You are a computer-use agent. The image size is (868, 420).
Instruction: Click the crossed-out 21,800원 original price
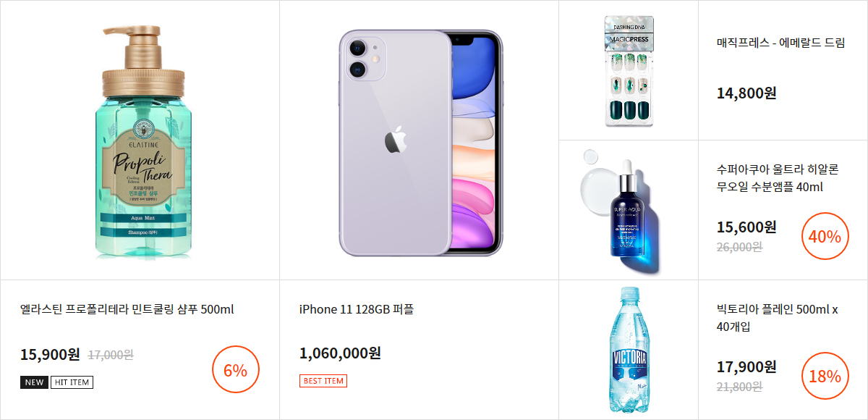pos(739,387)
